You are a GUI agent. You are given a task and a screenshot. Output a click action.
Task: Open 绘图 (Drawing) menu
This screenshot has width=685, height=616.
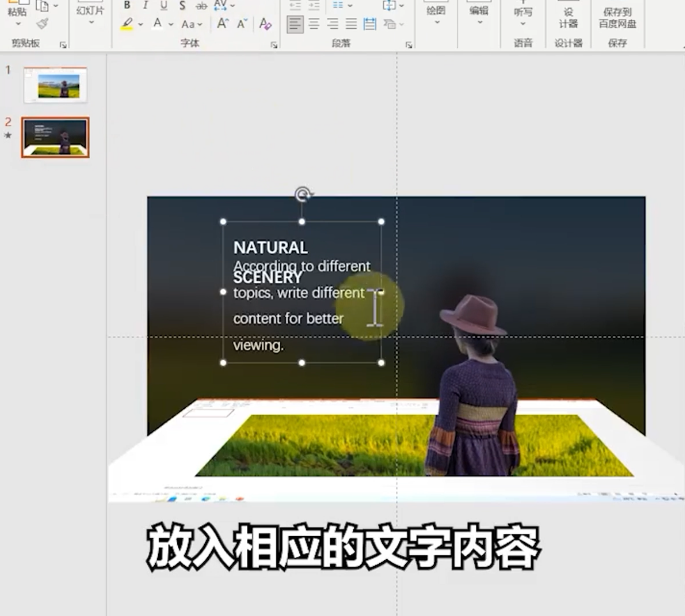(436, 14)
